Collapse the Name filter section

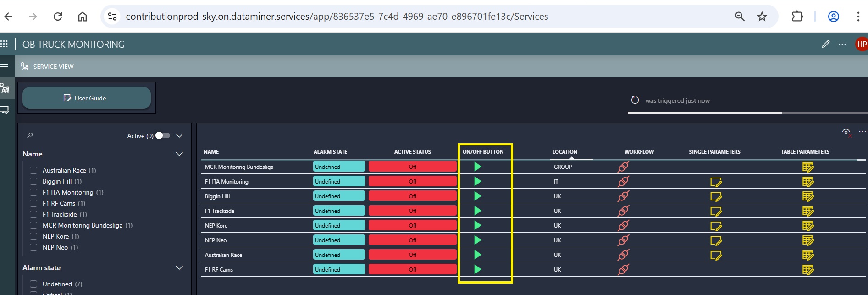click(179, 154)
